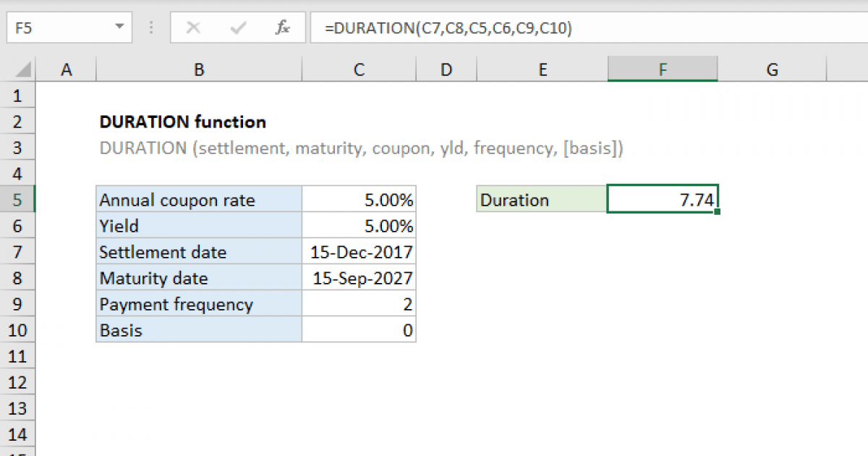The height and width of the screenshot is (456, 868).
Task: Confirm entry with the checkmark icon
Action: tap(237, 28)
